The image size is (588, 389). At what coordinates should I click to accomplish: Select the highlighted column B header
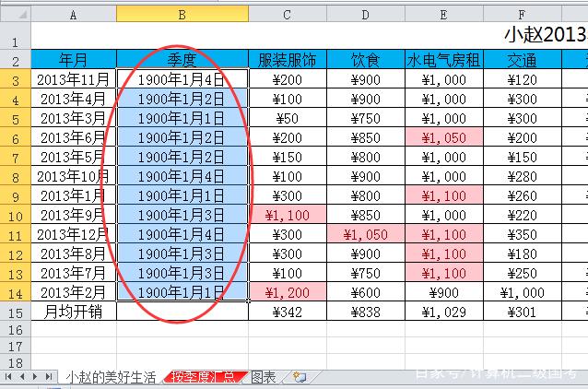(182, 14)
